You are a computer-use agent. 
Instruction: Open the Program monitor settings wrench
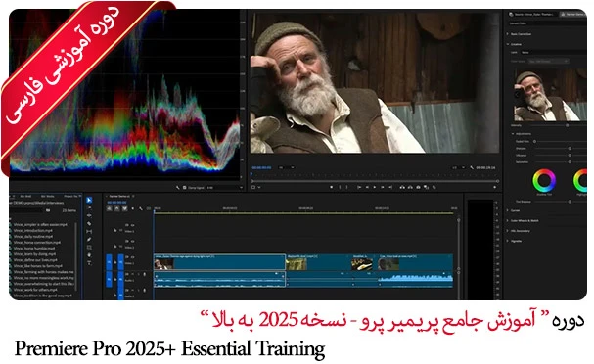(x=472, y=167)
